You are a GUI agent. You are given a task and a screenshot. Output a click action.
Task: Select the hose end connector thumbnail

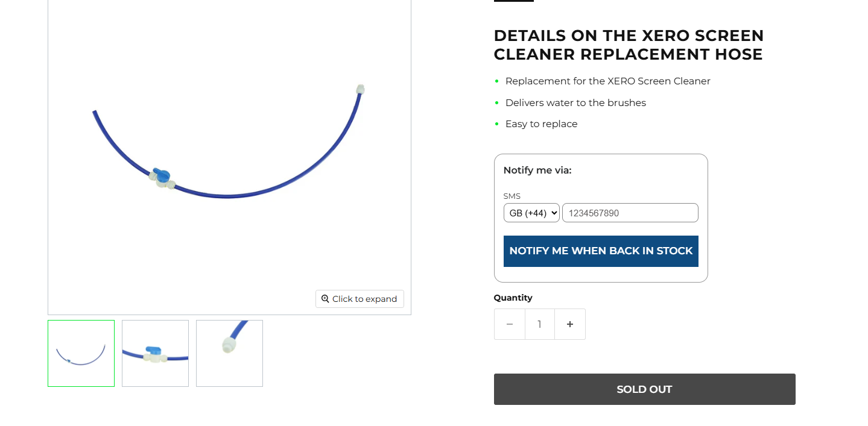pyautogui.click(x=229, y=353)
